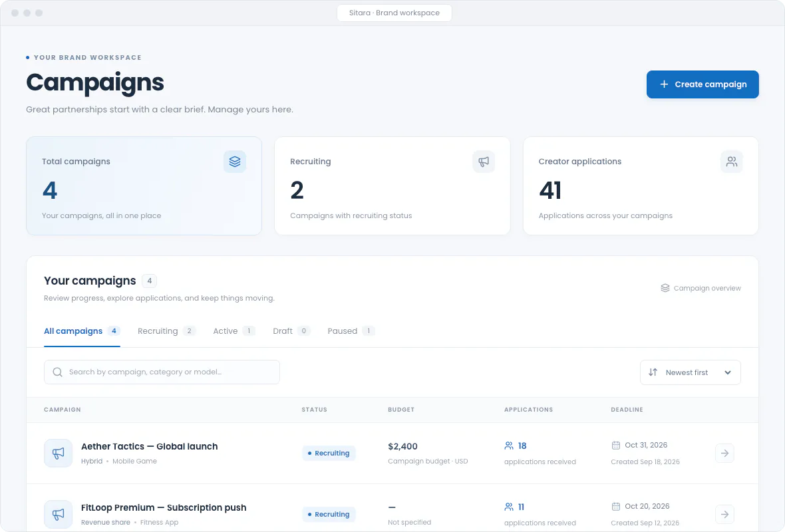Click the calendar icon next to Oct 20, 2026
Image resolution: width=785 pixels, height=532 pixels.
(x=616, y=506)
